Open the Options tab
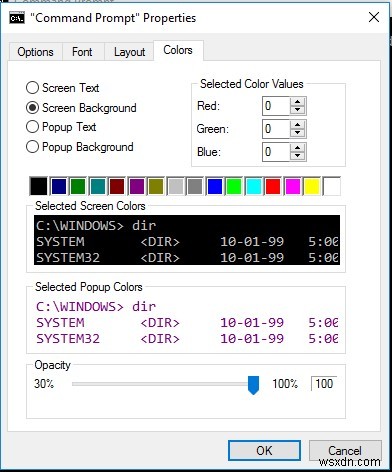This screenshot has width=392, height=472. coord(36,52)
